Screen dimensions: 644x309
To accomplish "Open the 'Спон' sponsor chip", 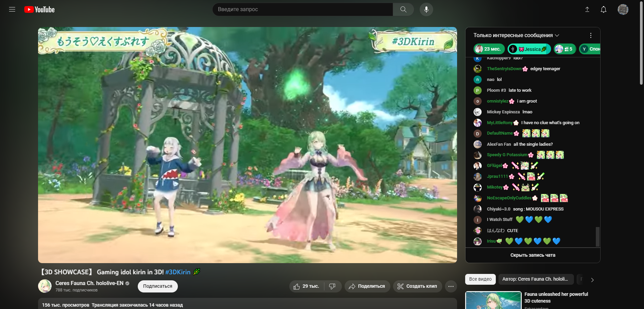I will click(590, 49).
